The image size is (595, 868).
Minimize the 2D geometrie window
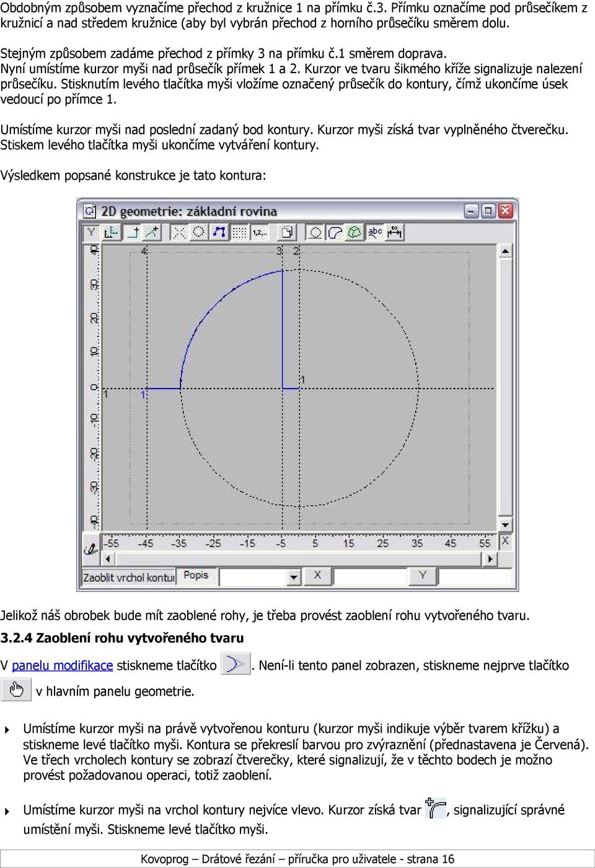pos(472,211)
